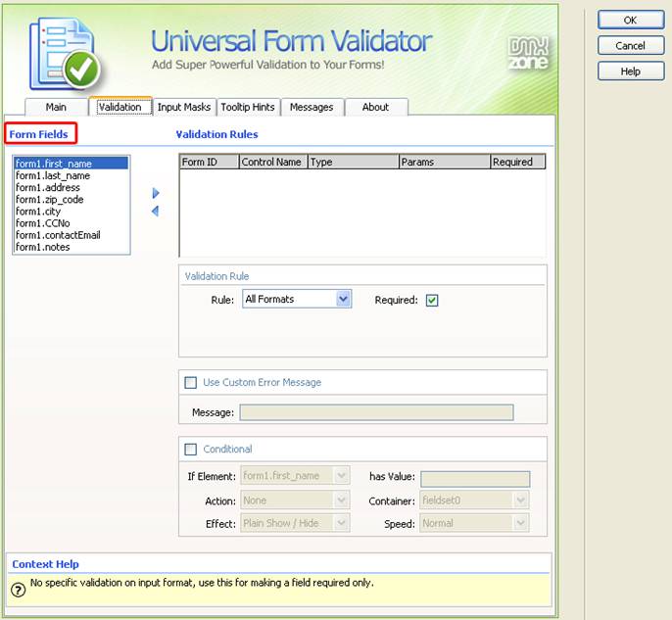Select form1.notes in the field list

click(x=72, y=247)
